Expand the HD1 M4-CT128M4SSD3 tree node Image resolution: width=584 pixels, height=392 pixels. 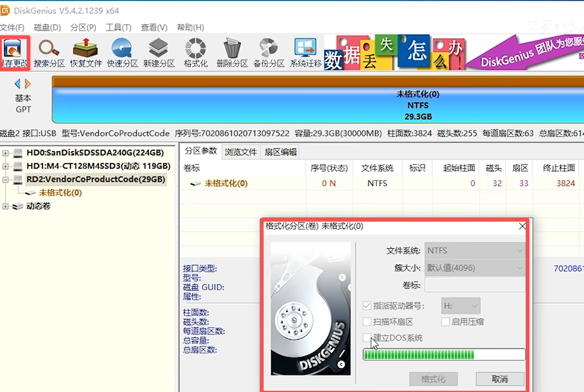pyautogui.click(x=5, y=166)
